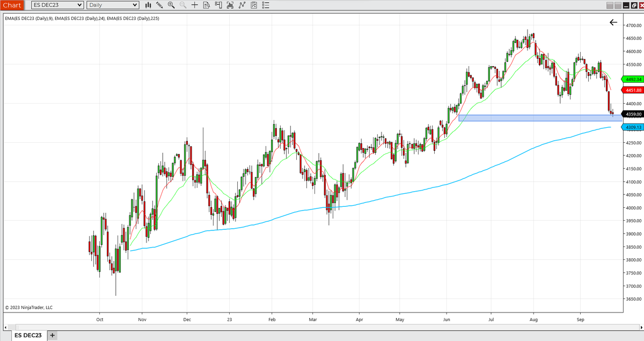Click the horizontal scrollbar left arrow
This screenshot has width=644, height=341.
tap(6, 327)
